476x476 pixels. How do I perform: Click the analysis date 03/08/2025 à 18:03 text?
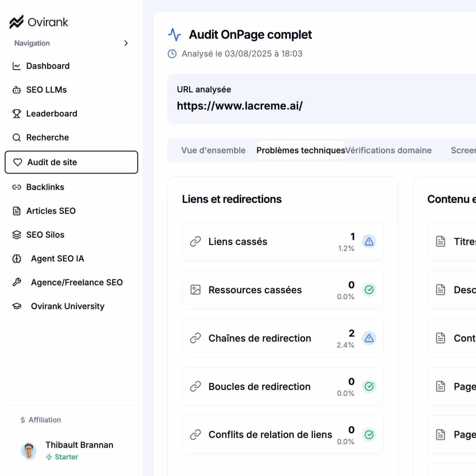point(263,54)
